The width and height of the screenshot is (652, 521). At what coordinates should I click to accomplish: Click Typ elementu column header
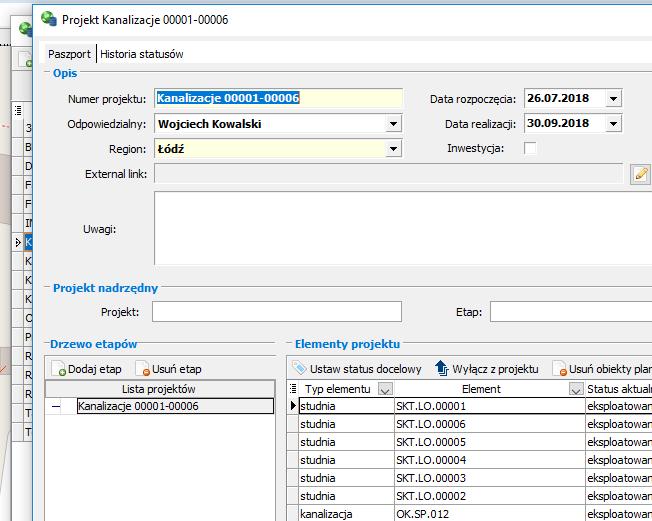point(337,389)
